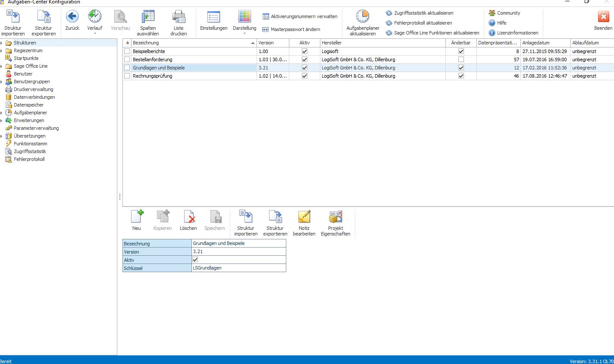Click Lizenzinformationen in top toolbar
Viewport: 614px width, 364px height.
click(x=517, y=33)
